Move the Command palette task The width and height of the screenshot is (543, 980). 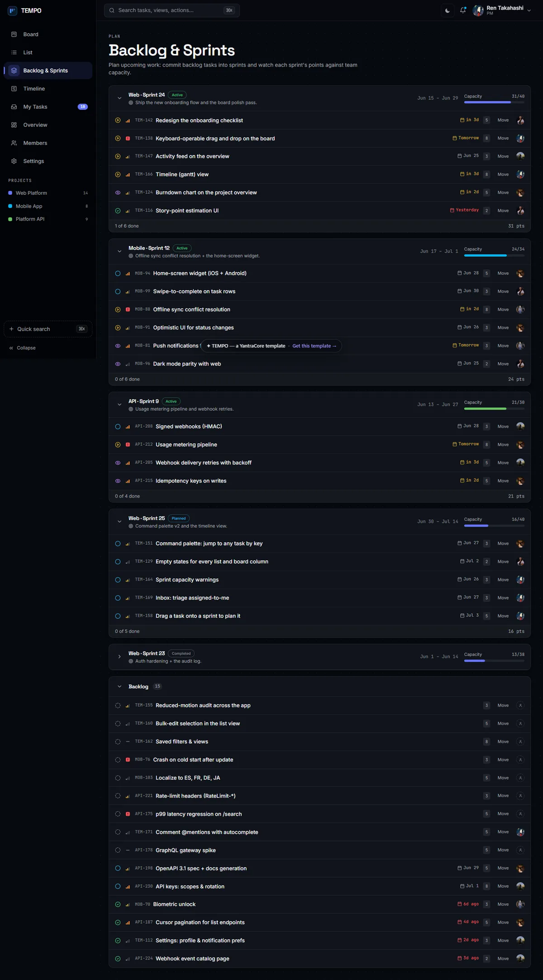503,543
